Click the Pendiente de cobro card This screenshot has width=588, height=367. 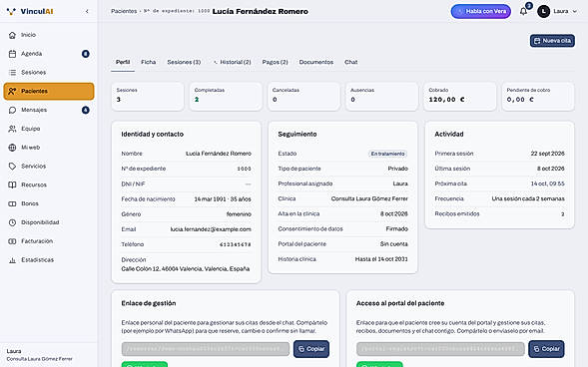pos(538,97)
